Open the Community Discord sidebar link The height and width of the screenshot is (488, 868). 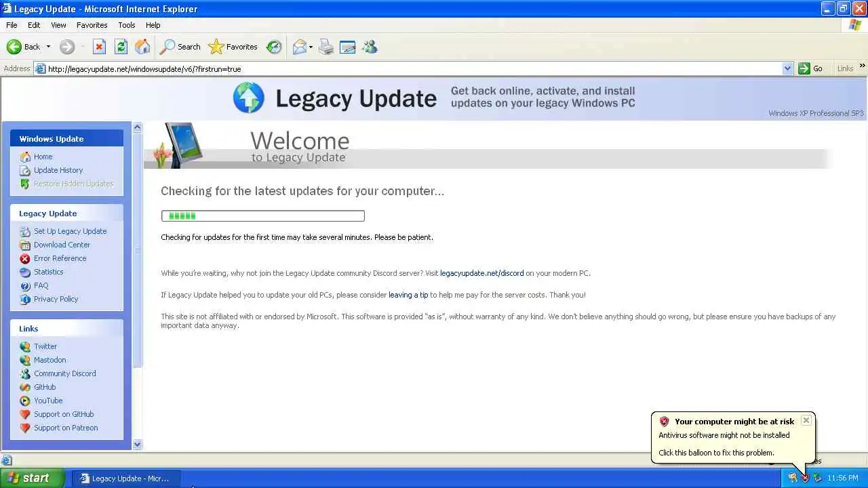click(x=65, y=373)
